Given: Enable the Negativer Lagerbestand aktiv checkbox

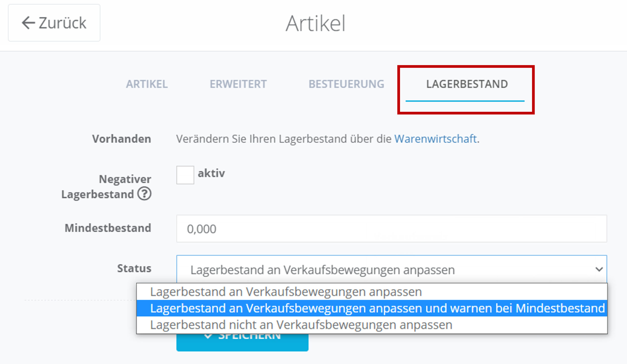Looking at the screenshot, I should click(x=185, y=175).
